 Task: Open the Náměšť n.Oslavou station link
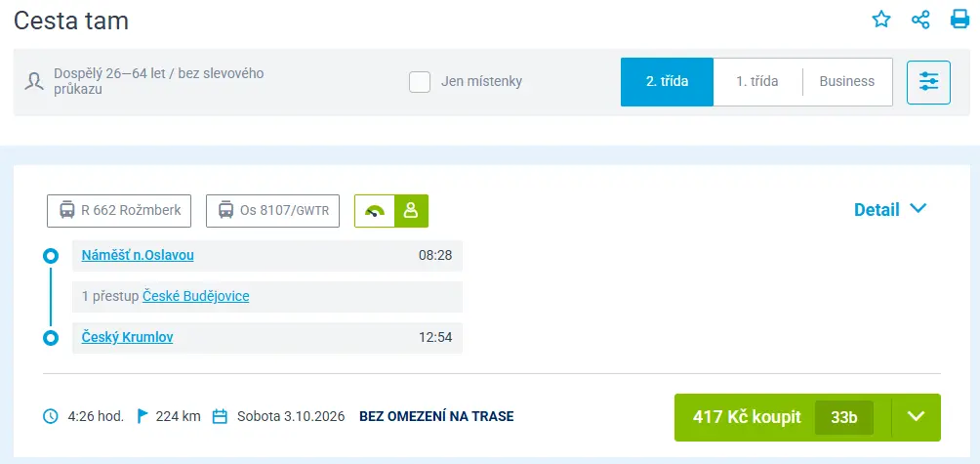[x=138, y=255]
